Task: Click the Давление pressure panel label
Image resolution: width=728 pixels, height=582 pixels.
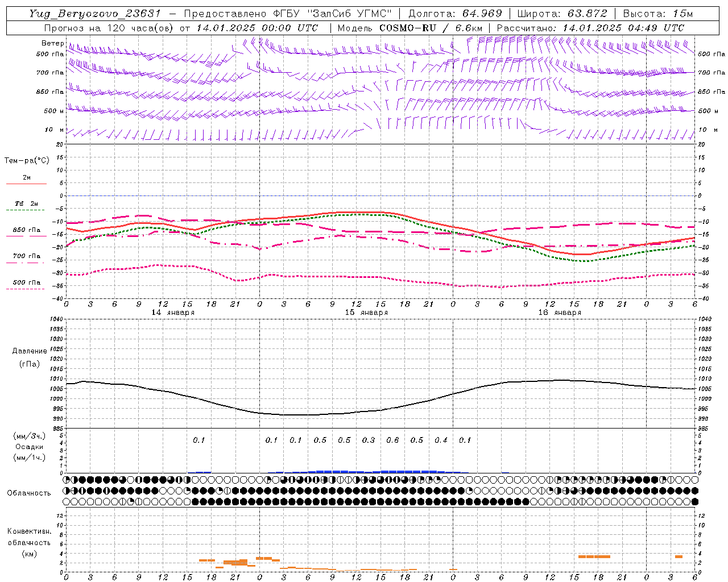Action: [30, 351]
